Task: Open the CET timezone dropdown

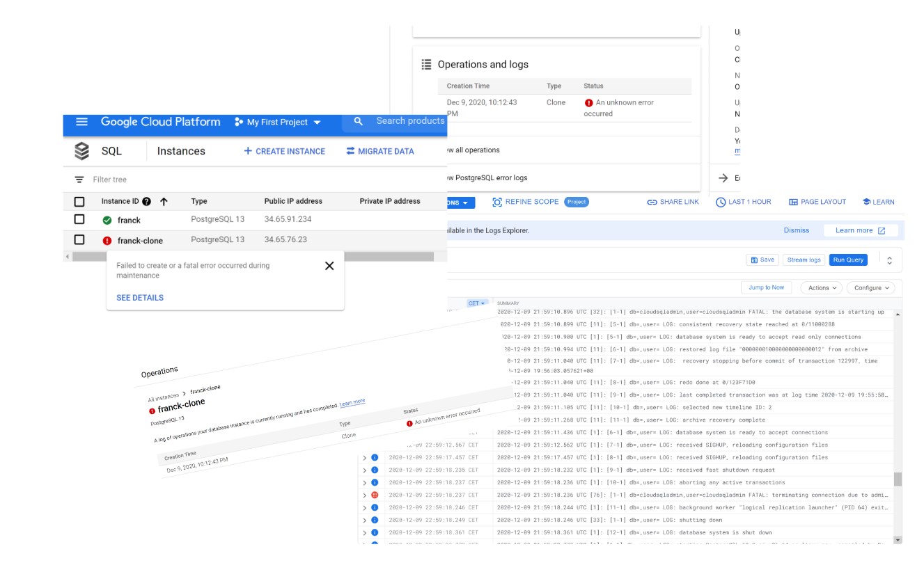Action: (x=477, y=303)
